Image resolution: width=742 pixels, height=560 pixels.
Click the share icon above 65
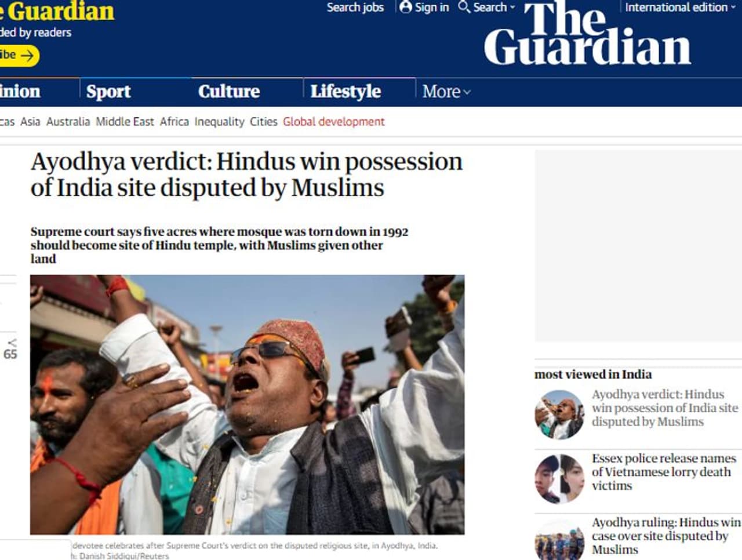pyautogui.click(x=12, y=343)
